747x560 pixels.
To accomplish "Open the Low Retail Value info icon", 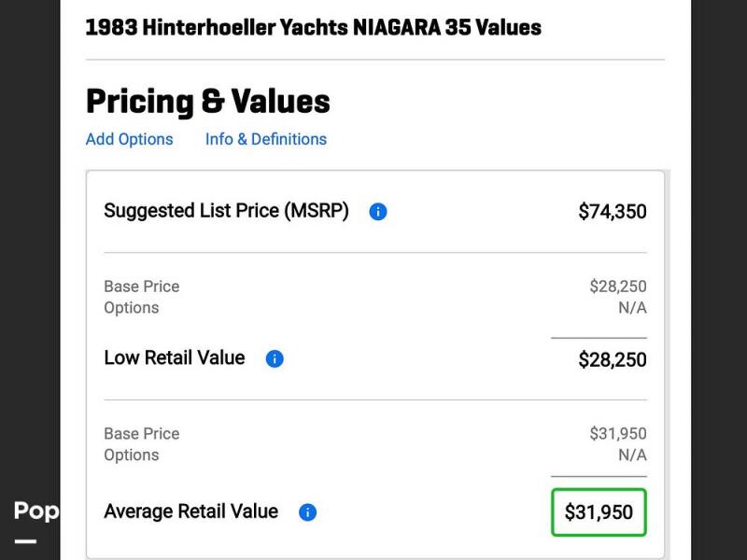I will tap(275, 359).
